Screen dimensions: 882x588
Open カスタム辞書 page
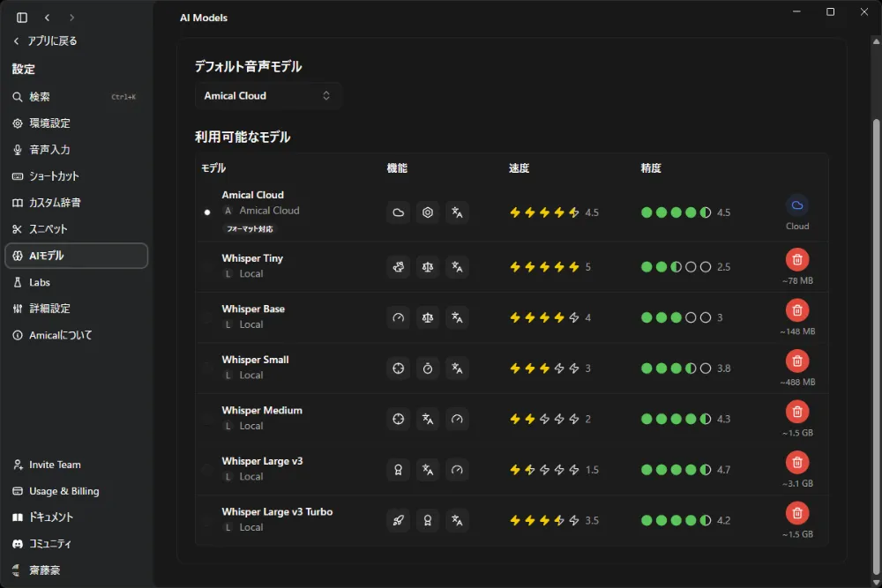[76, 203]
